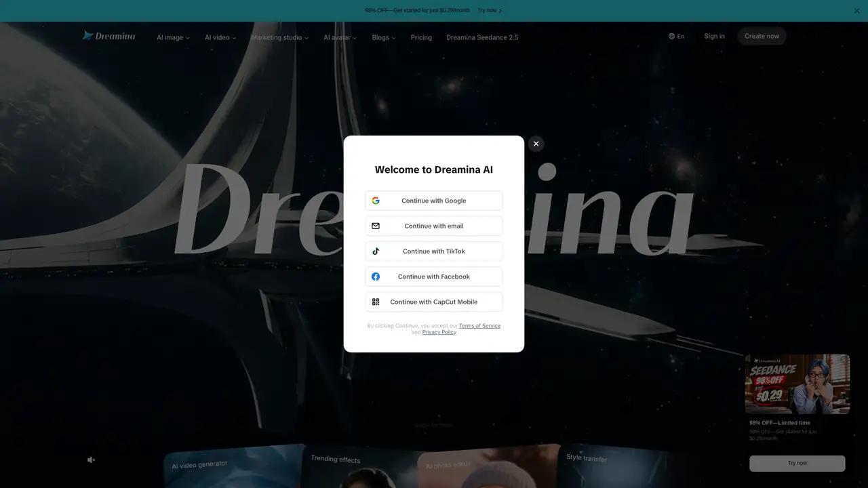
Task: Click the 98% OFF—Limited time text
Action: (x=779, y=423)
